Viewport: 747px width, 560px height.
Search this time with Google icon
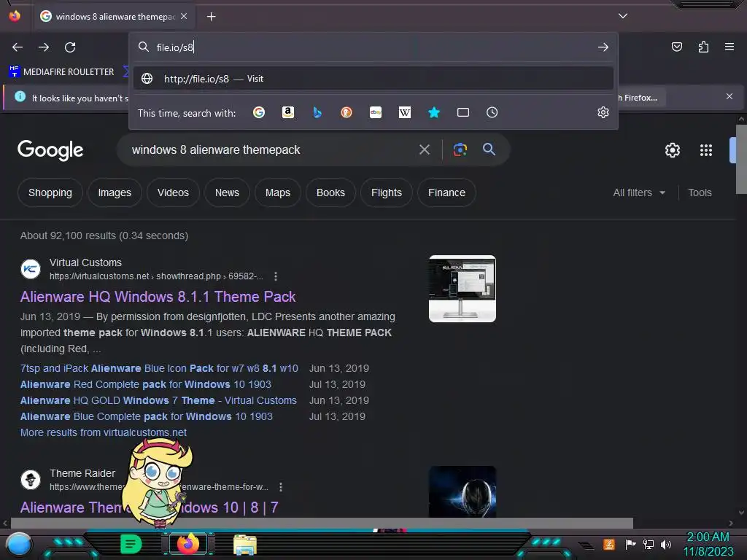pyautogui.click(x=259, y=112)
